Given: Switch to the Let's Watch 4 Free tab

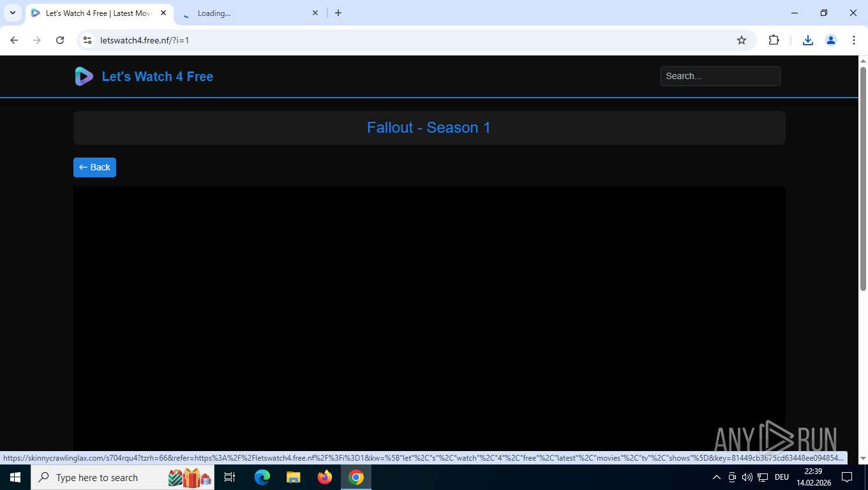Looking at the screenshot, I should click(98, 13).
